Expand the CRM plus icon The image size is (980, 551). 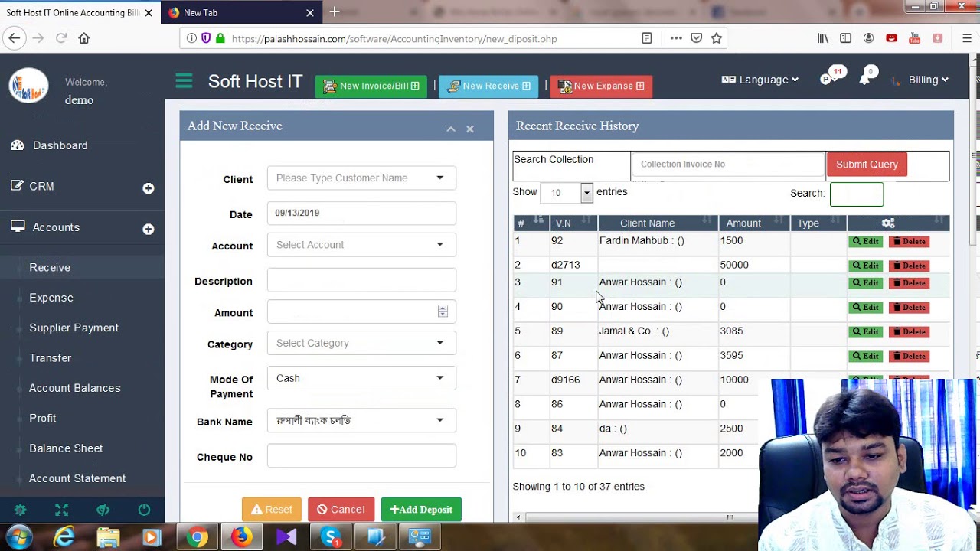149,188
